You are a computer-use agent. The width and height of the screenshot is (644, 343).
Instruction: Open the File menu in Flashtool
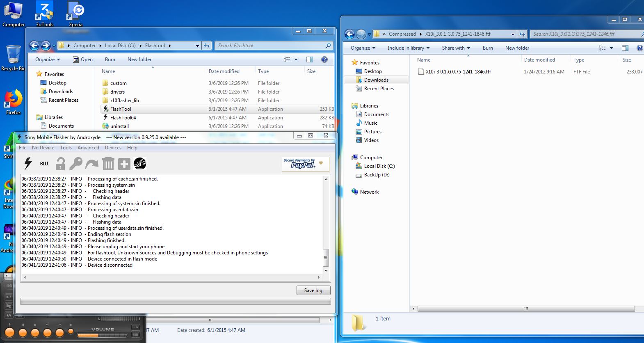pyautogui.click(x=23, y=148)
